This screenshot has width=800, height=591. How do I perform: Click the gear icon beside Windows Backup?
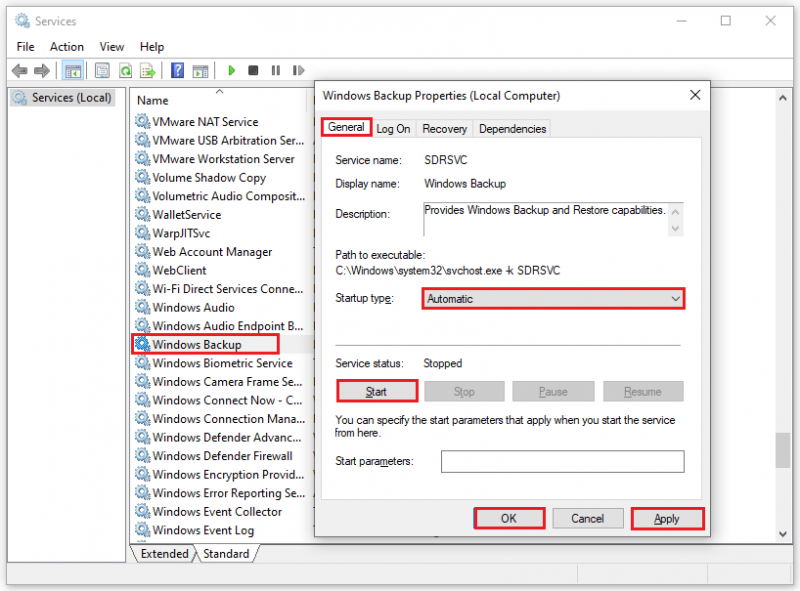(142, 344)
